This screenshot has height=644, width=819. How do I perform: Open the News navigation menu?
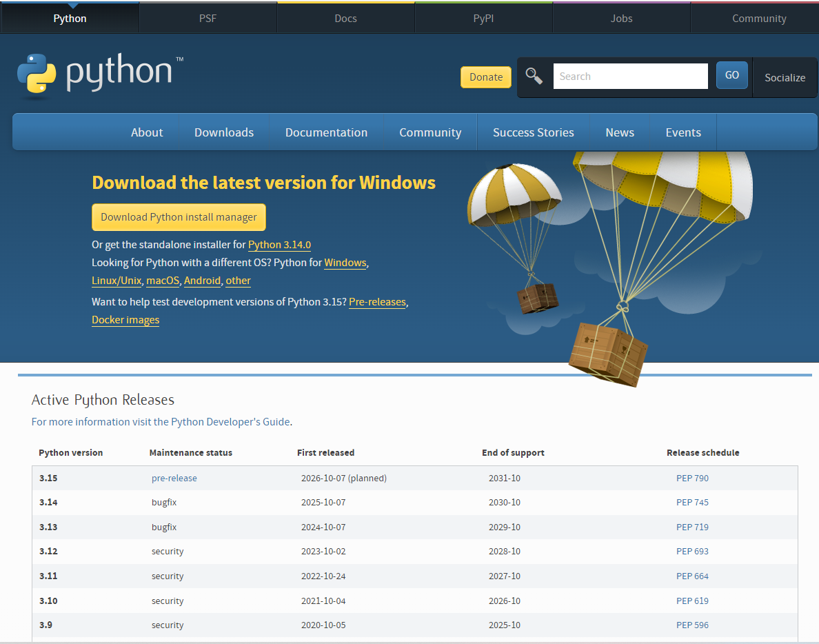(x=620, y=132)
